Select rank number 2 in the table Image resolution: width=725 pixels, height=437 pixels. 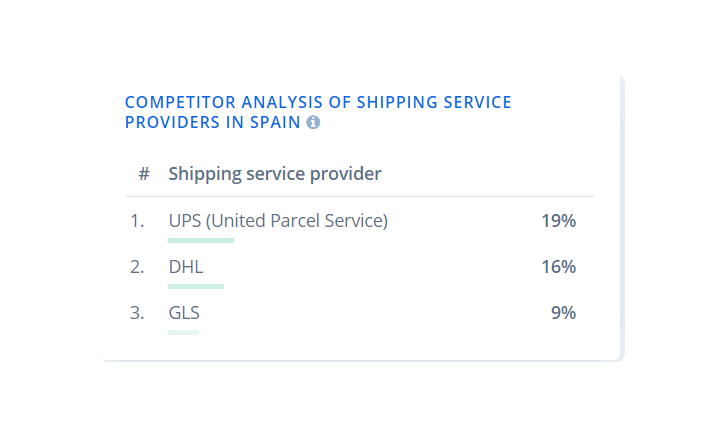138,267
